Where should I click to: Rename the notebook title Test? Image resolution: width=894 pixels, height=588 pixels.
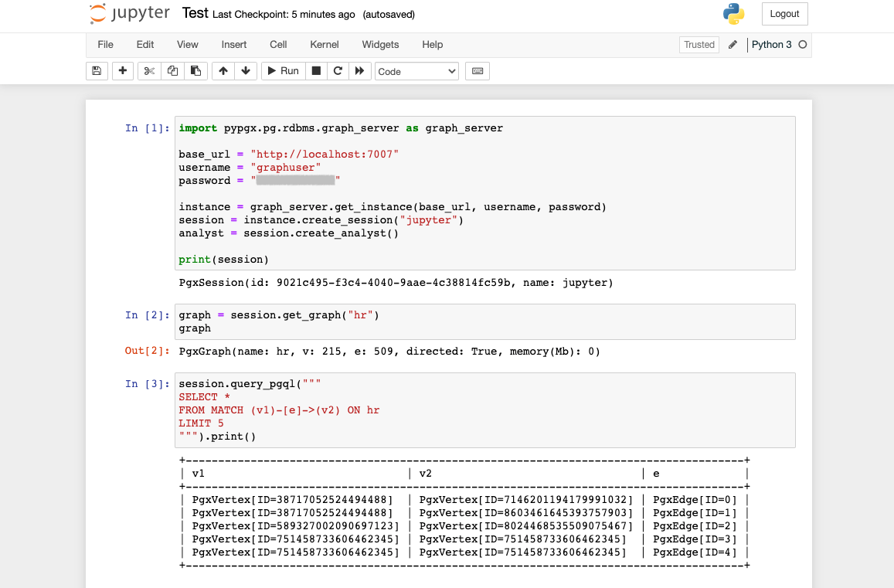point(195,13)
